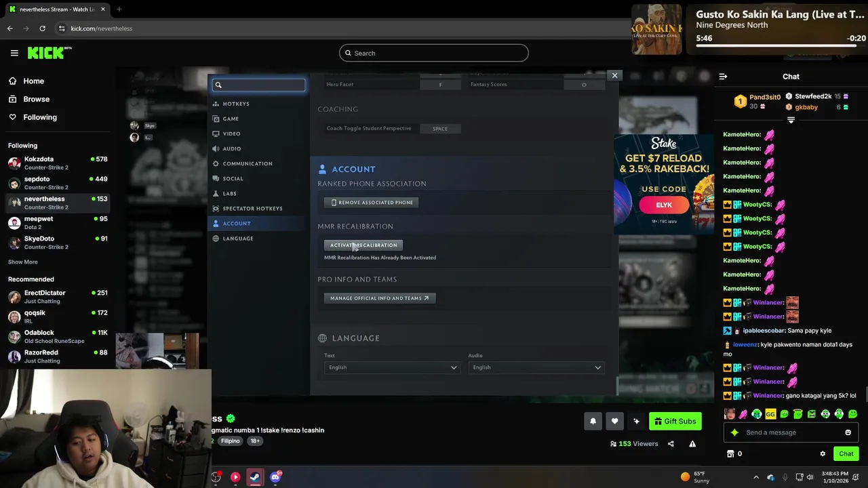Open emoji picker smiley in chat input

(x=848, y=432)
